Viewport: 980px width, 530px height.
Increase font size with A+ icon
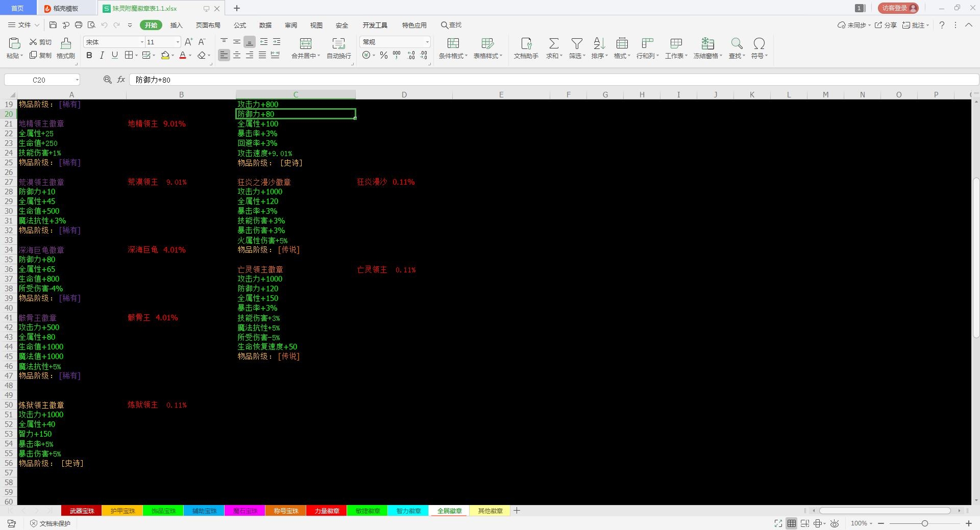[x=188, y=42]
